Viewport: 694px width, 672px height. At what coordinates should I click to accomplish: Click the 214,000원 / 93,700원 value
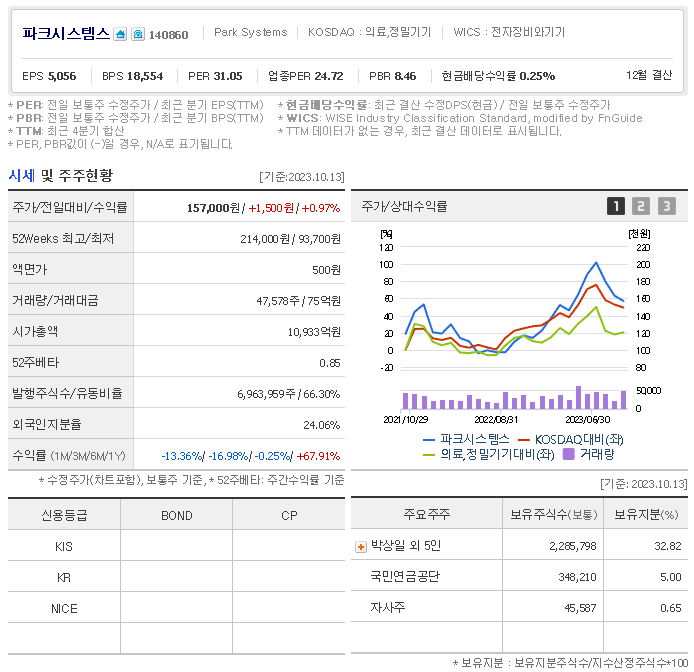tap(290, 239)
